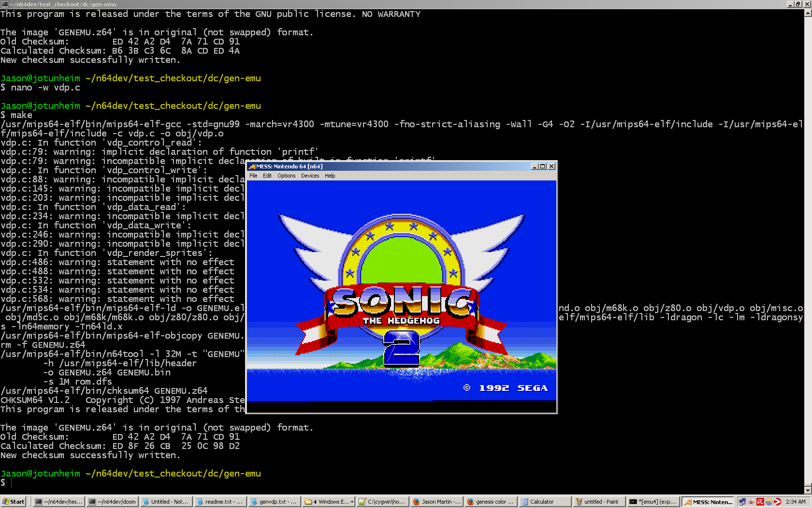This screenshot has height=508, width=812.
Task: Switch to untitled - Paint taskbar button
Action: [x=599, y=502]
